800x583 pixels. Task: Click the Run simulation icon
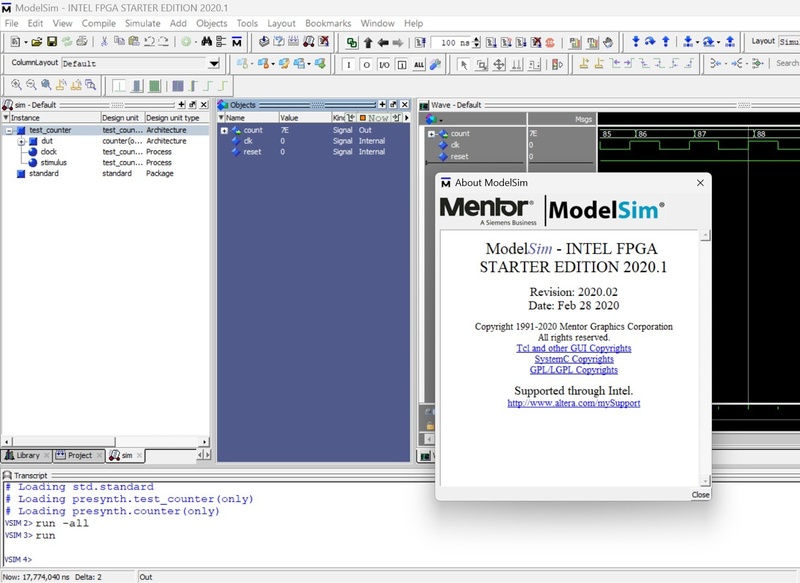pyautogui.click(x=491, y=43)
